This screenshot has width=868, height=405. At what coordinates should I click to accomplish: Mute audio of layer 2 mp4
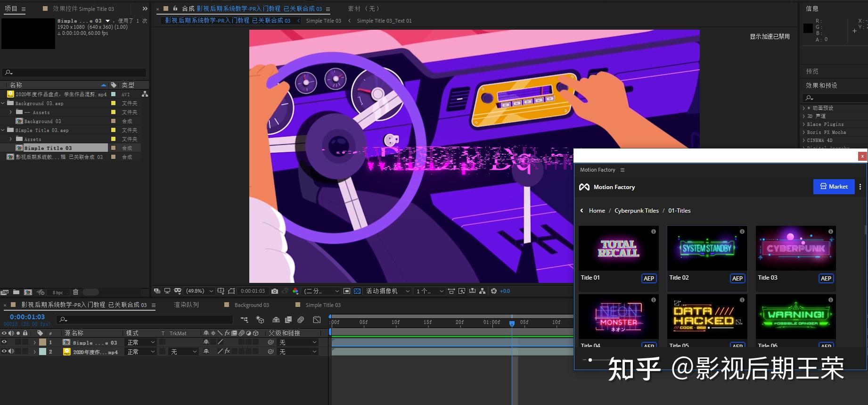tap(11, 352)
